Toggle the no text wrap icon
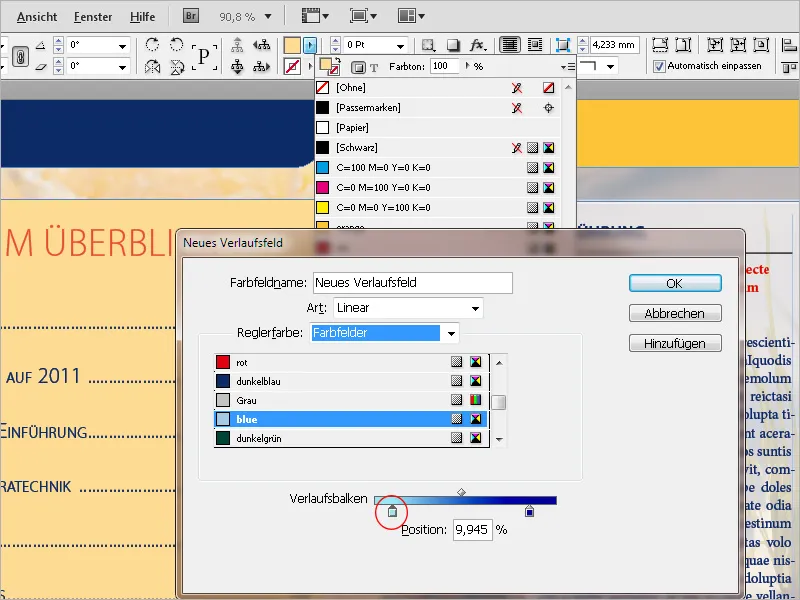This screenshot has width=800, height=600. pyautogui.click(x=510, y=45)
